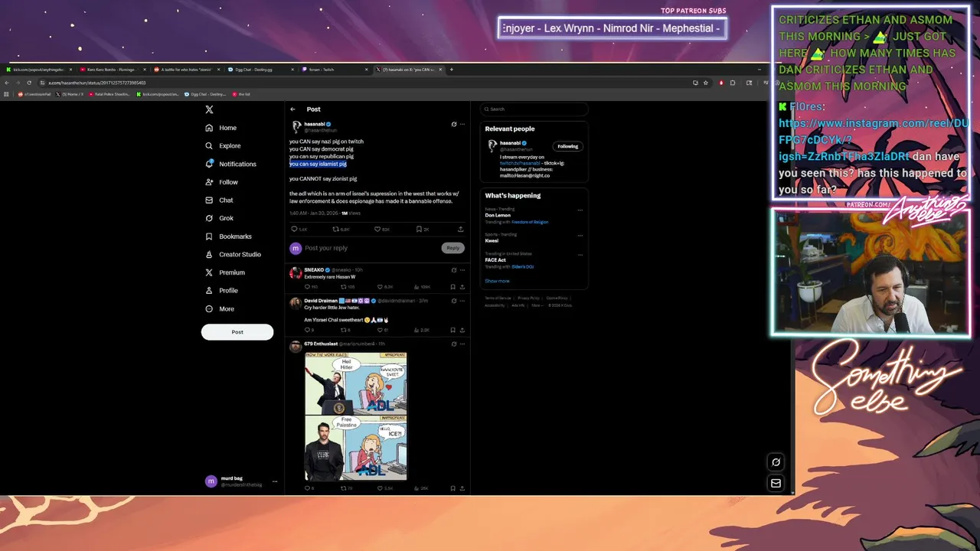Open Explore in the X sidebar
The height and width of the screenshot is (551, 980).
(x=223, y=145)
